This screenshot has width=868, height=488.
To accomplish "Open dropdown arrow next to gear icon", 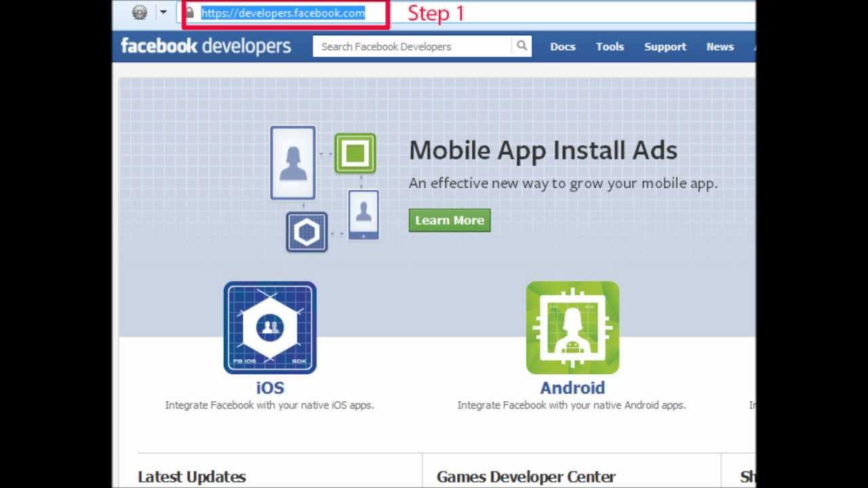I will pos(163,12).
